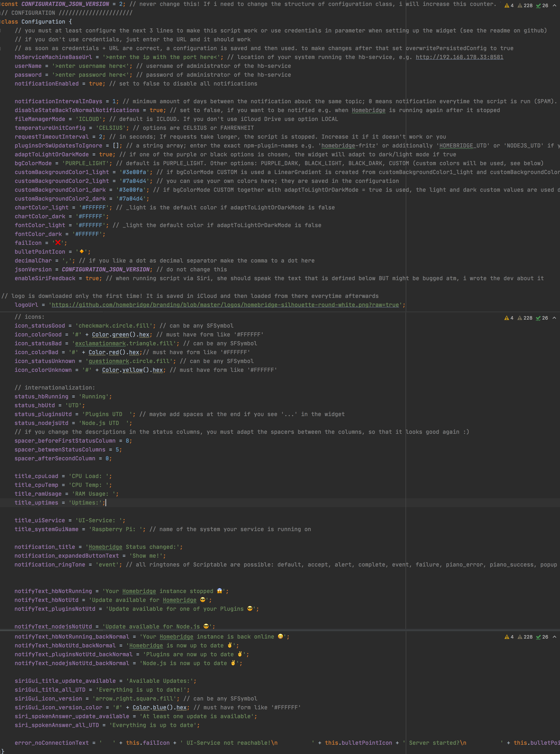560x754 pixels.
Task: Click the inspections chevron on the notifyText_hbNotRunning_backNormal line
Action: point(554,637)
